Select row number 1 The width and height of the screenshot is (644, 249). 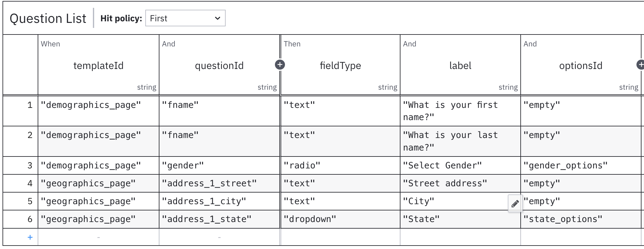21,111
